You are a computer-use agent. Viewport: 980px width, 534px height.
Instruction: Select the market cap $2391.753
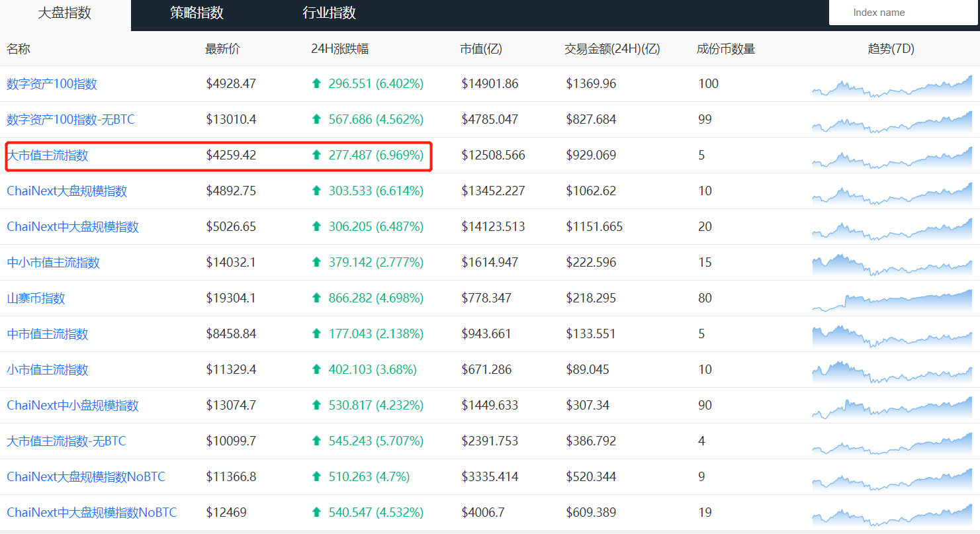pos(490,441)
